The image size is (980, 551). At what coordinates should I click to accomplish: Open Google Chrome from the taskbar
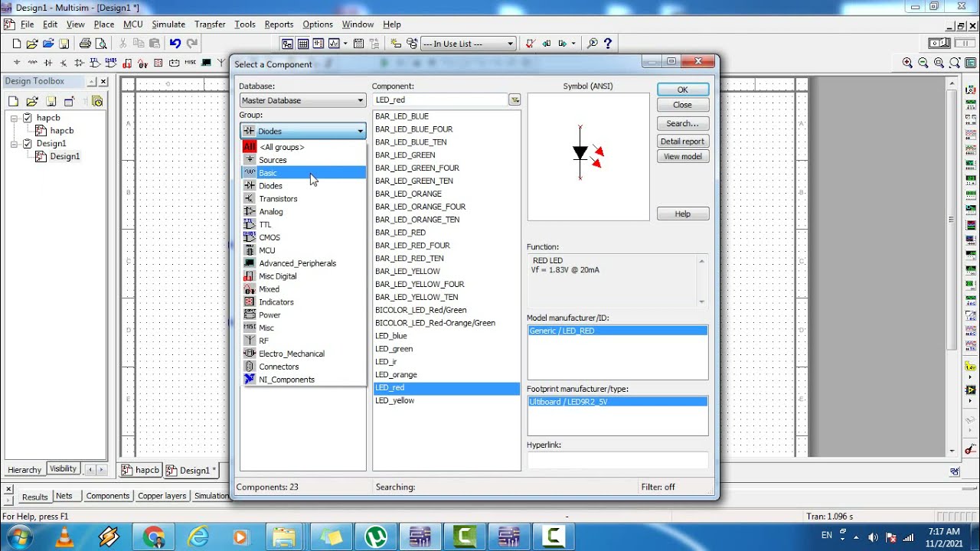point(153,536)
